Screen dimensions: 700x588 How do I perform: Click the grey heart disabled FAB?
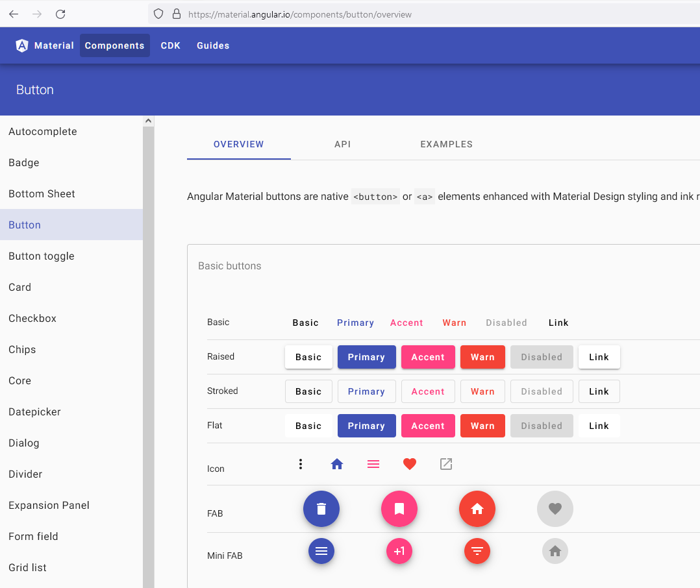coord(555,509)
